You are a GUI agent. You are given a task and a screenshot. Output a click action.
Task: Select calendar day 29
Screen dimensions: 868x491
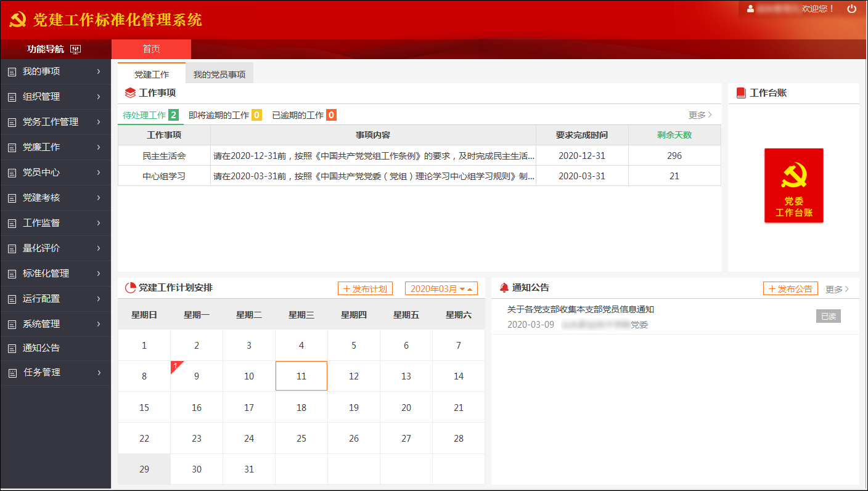(x=144, y=469)
